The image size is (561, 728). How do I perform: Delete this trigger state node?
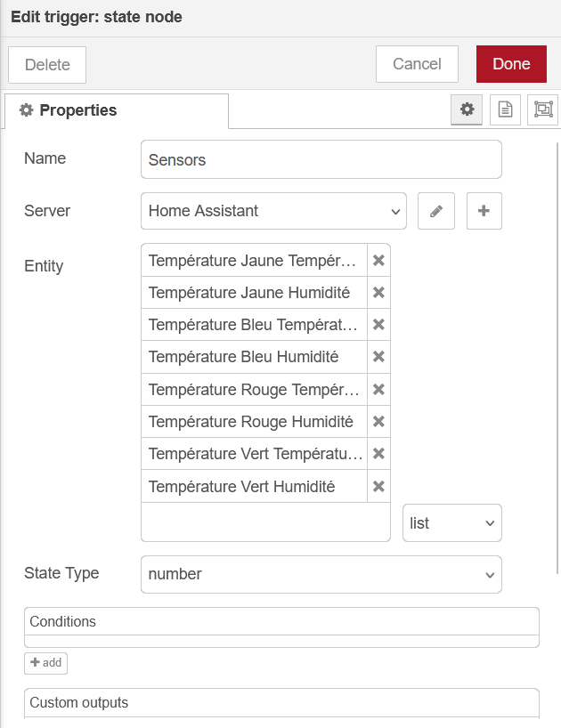47,65
